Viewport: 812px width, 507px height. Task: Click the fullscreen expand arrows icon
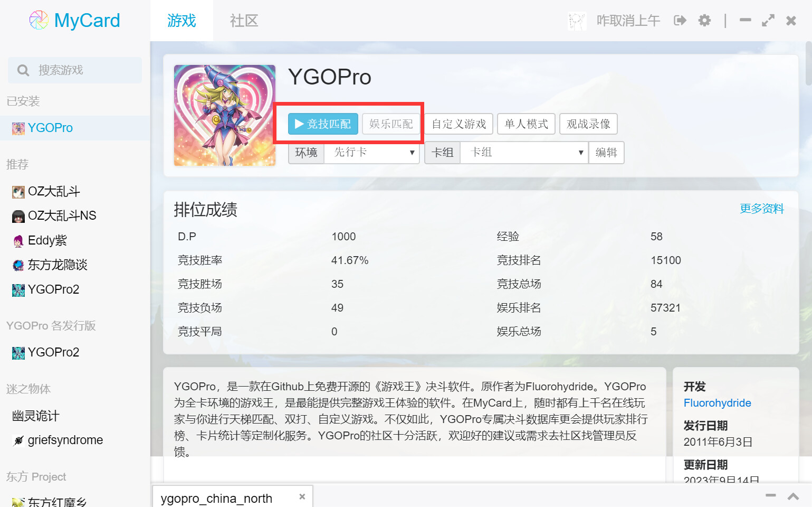click(768, 21)
